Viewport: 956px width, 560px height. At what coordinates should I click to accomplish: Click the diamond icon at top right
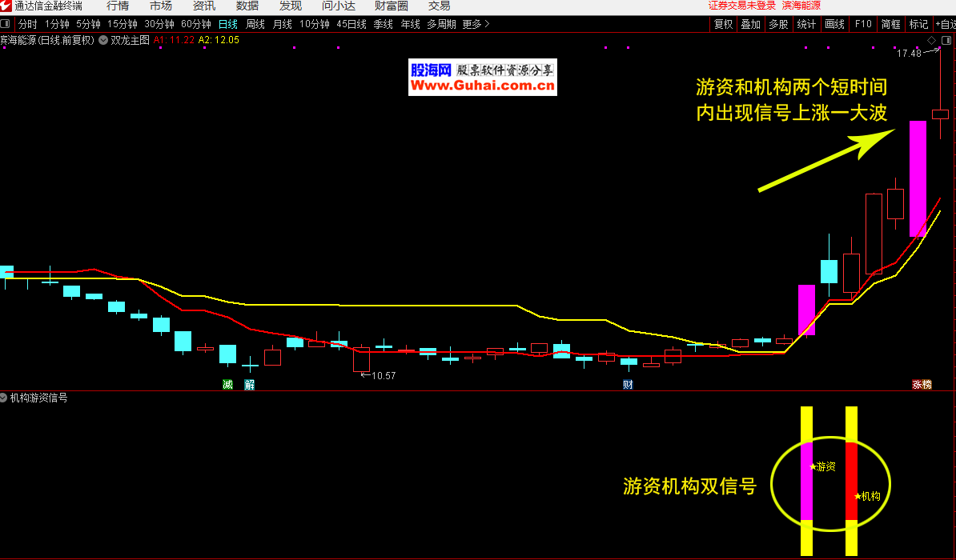[931, 40]
